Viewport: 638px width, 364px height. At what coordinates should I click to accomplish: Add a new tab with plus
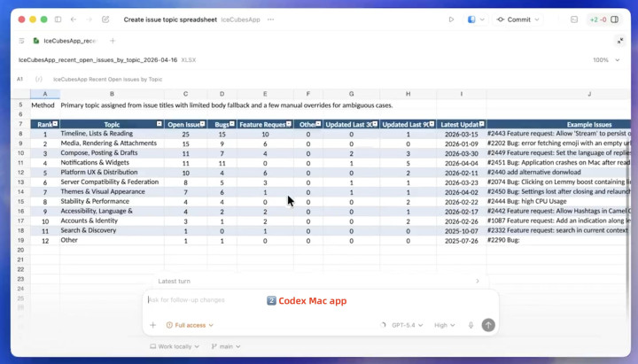point(113,41)
